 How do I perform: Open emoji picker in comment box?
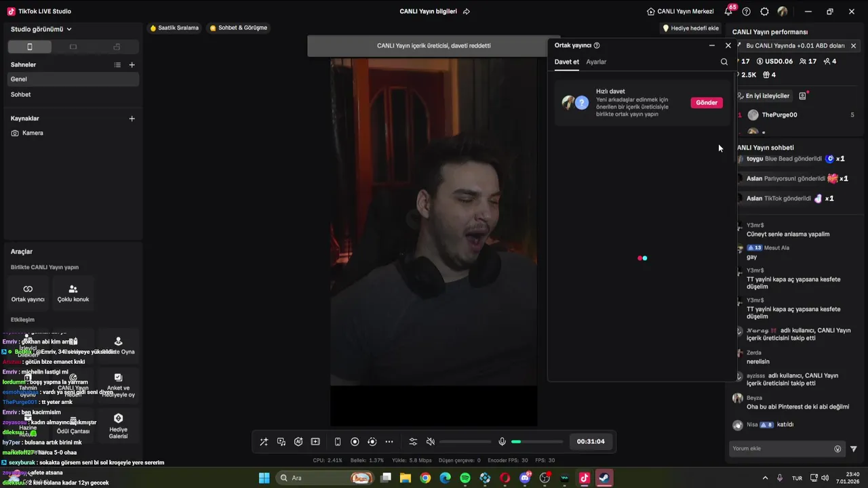(837, 449)
